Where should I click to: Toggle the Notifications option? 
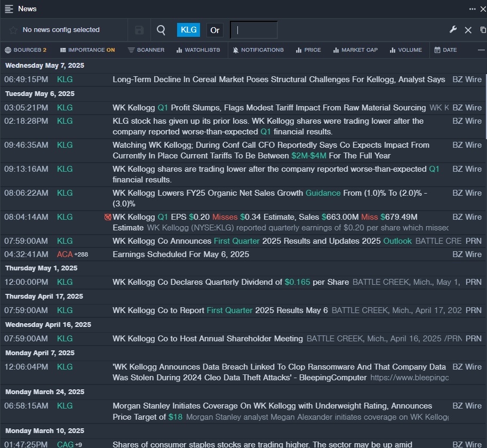(x=258, y=50)
